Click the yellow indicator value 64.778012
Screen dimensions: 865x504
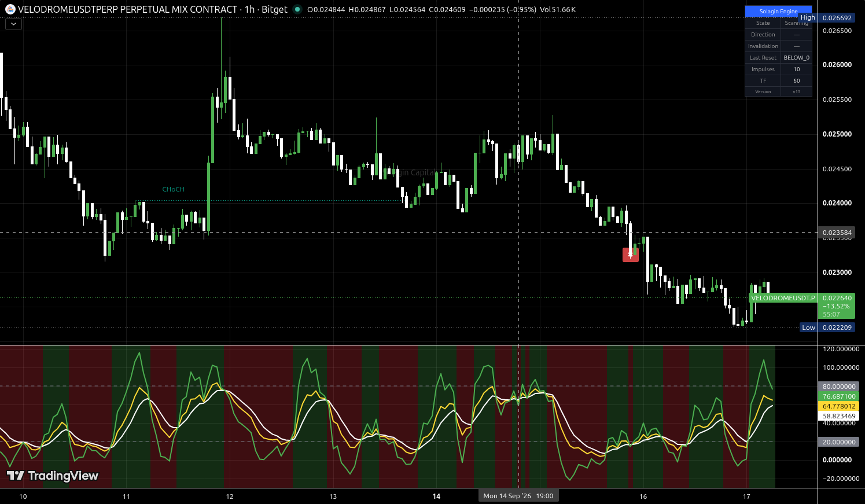[x=839, y=406]
